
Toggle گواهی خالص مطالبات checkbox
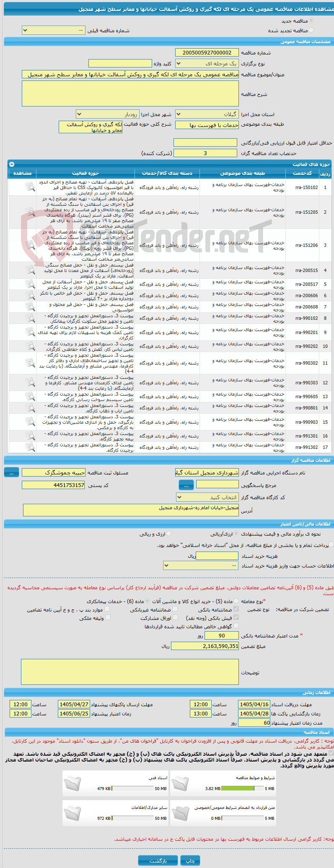pyautogui.click(x=236, y=626)
